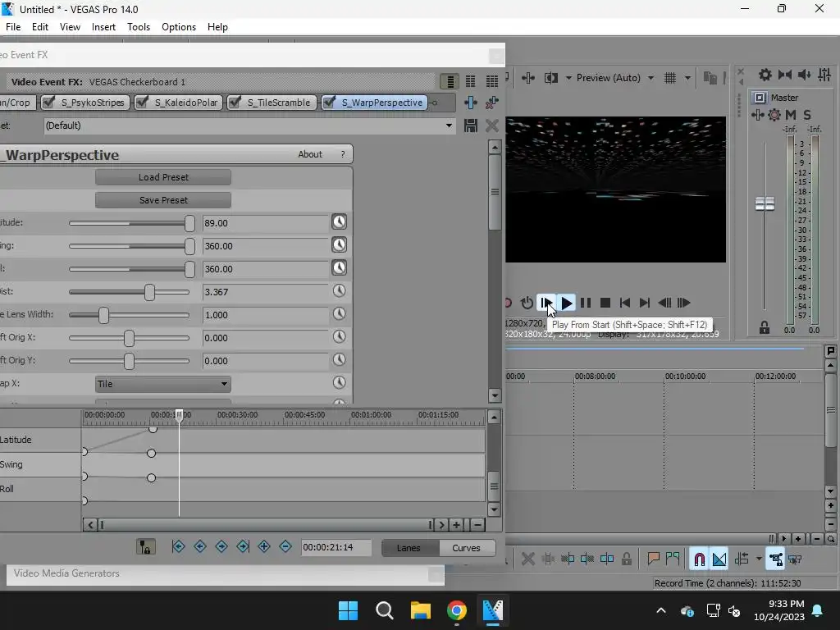
Task: Create a new keyframe with plus diamond
Action: (264, 546)
